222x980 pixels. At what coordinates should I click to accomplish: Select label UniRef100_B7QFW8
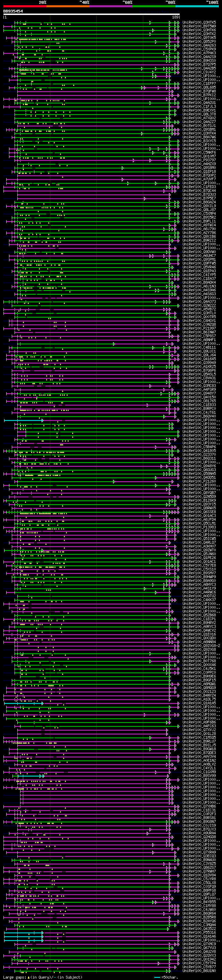[x=199, y=91]
